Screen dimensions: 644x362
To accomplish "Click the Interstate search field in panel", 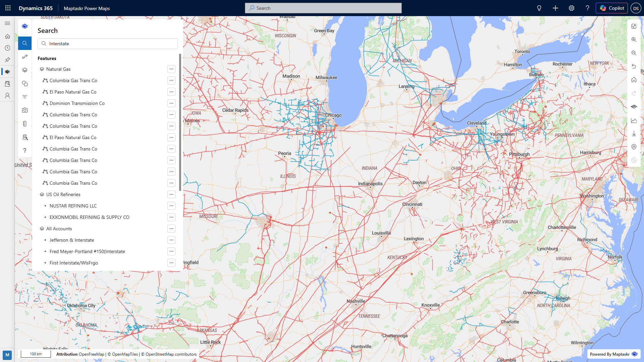I will tap(108, 44).
